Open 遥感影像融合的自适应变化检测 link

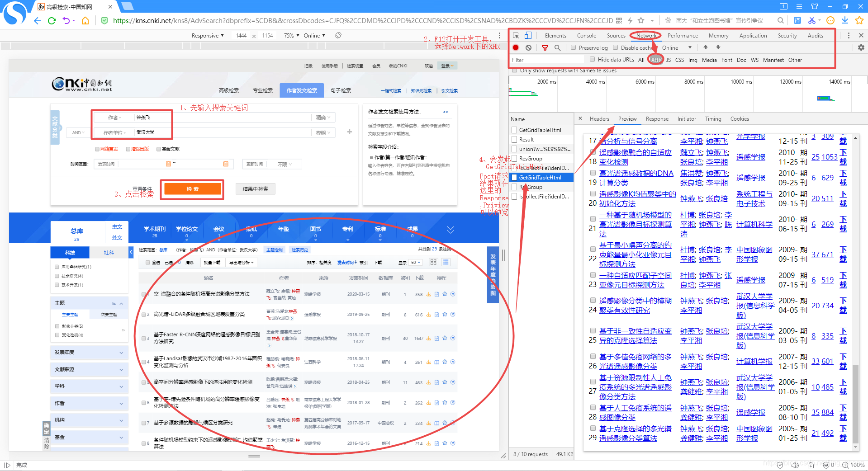(x=635, y=157)
